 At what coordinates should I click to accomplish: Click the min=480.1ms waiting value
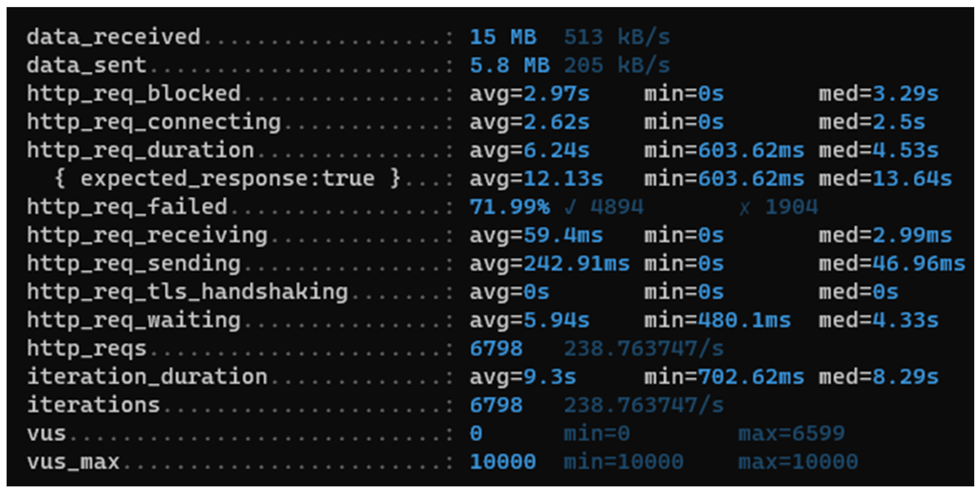717,320
